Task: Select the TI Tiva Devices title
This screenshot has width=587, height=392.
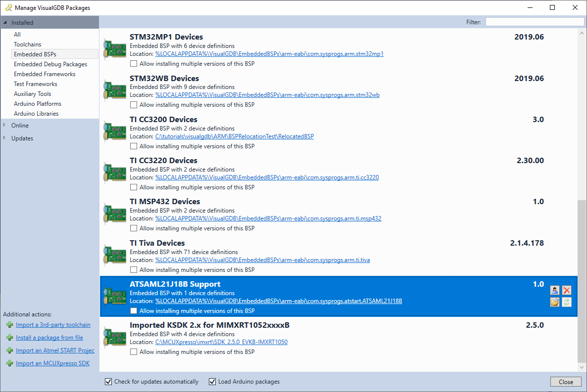Action: 157,243
